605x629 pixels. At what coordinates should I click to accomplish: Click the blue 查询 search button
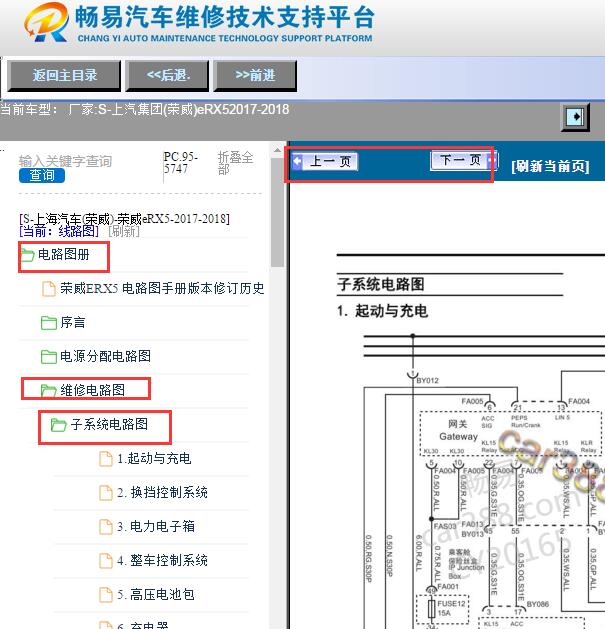42,175
